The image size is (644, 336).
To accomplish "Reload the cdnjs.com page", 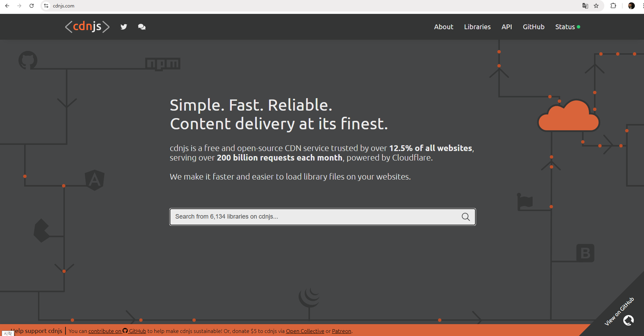I will 32,6.
